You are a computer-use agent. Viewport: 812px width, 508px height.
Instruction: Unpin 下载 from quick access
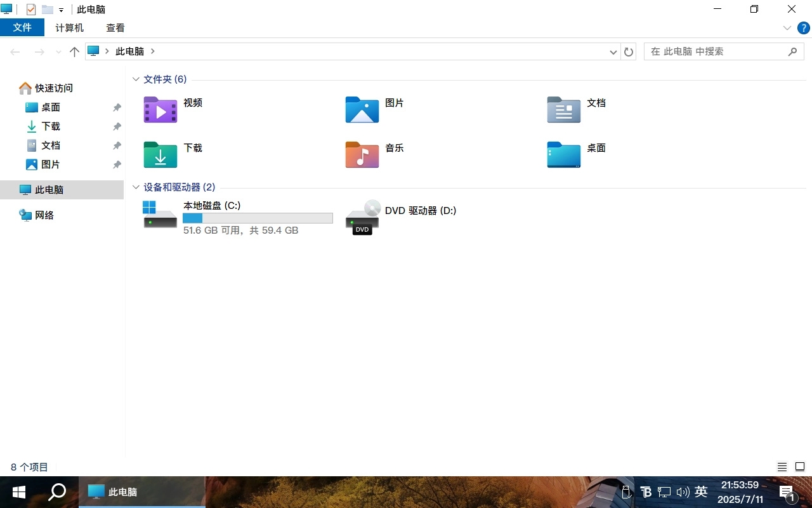117,126
